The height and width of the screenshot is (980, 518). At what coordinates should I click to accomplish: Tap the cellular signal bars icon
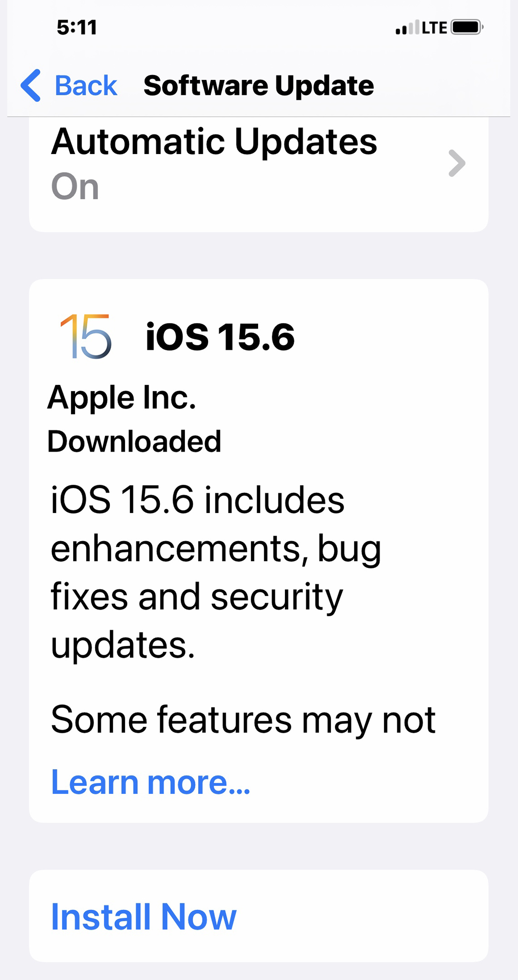pos(407,27)
